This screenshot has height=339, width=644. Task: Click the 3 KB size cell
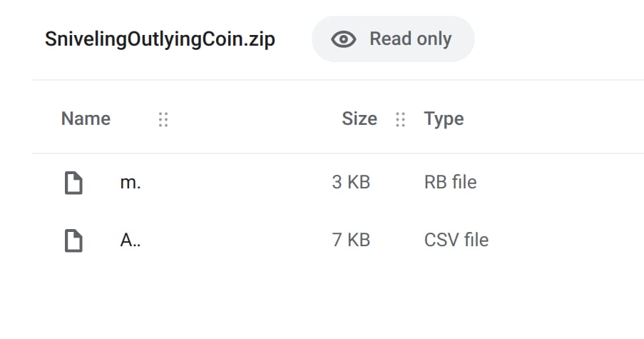[351, 182]
